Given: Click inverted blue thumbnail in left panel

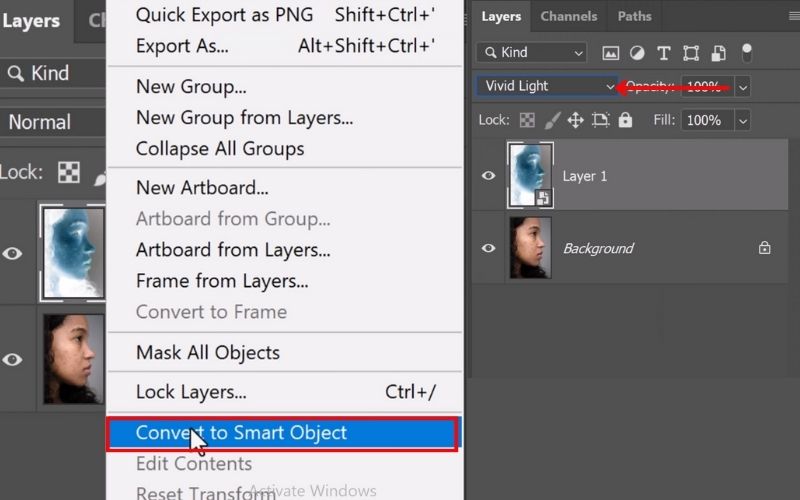Looking at the screenshot, I should coord(73,253).
